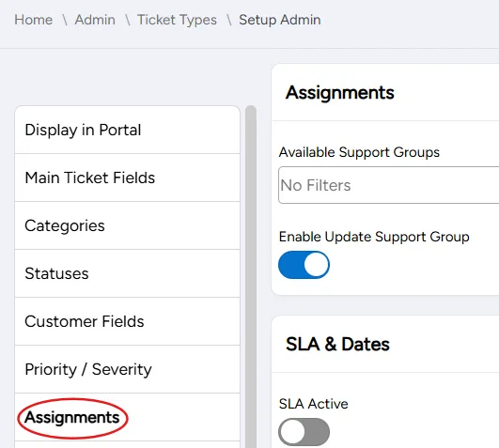This screenshot has height=448, width=499.
Task: Navigate to Ticket Types breadcrumb
Action: pos(177,20)
